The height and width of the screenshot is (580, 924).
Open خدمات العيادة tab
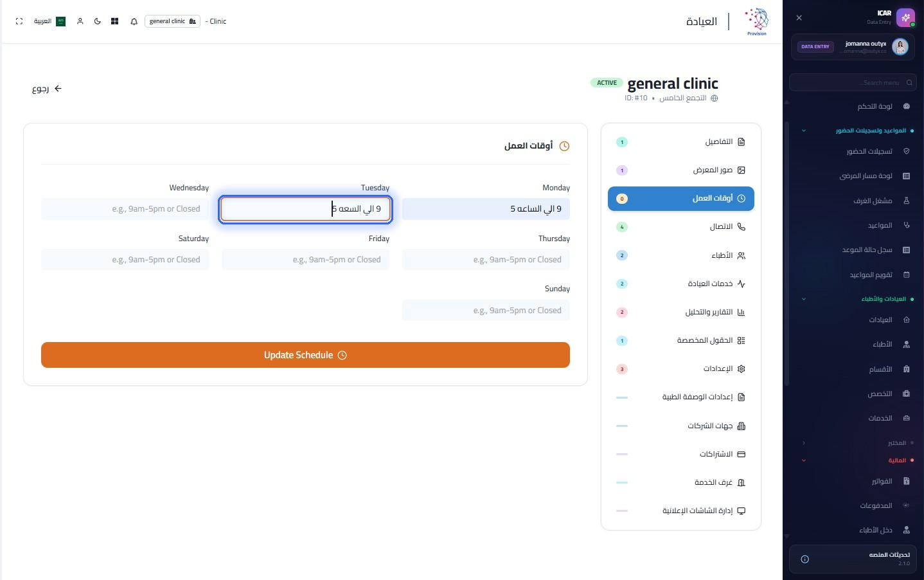tap(681, 284)
